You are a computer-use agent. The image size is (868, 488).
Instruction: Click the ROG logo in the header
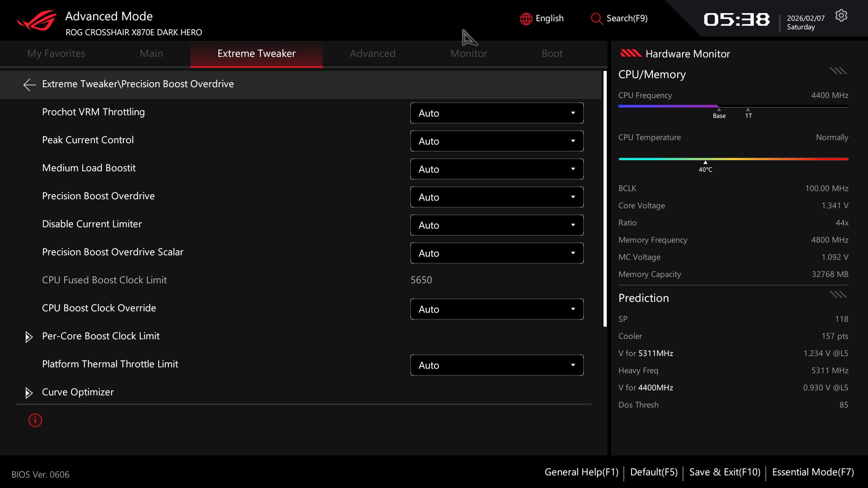(x=37, y=20)
